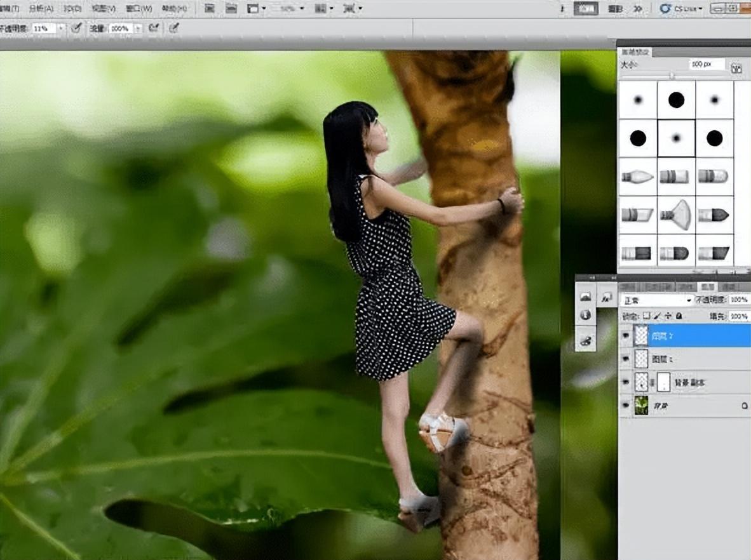
Task: Switch to the 设计 workspace button
Action: click(x=586, y=8)
